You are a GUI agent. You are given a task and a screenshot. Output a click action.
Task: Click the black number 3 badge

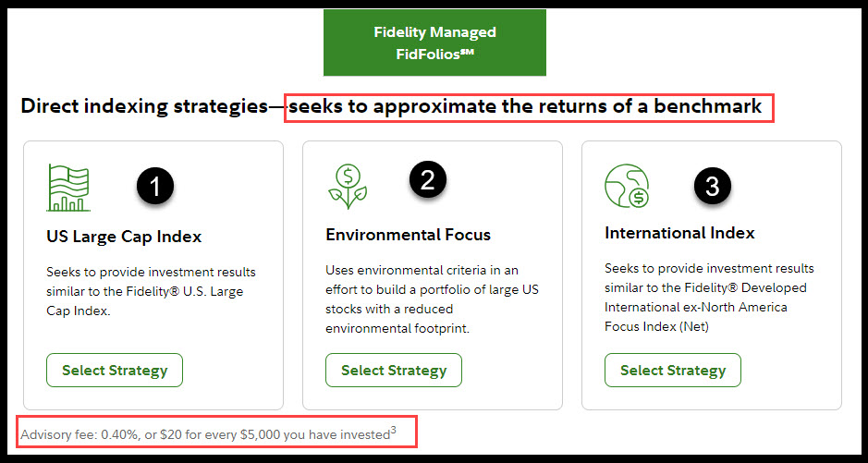pos(712,186)
